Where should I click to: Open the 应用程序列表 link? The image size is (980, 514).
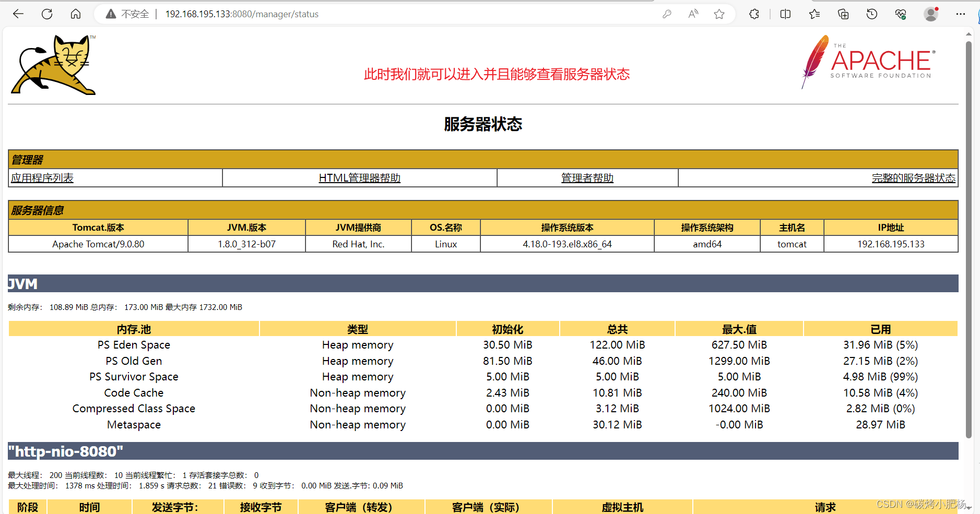[x=42, y=178]
